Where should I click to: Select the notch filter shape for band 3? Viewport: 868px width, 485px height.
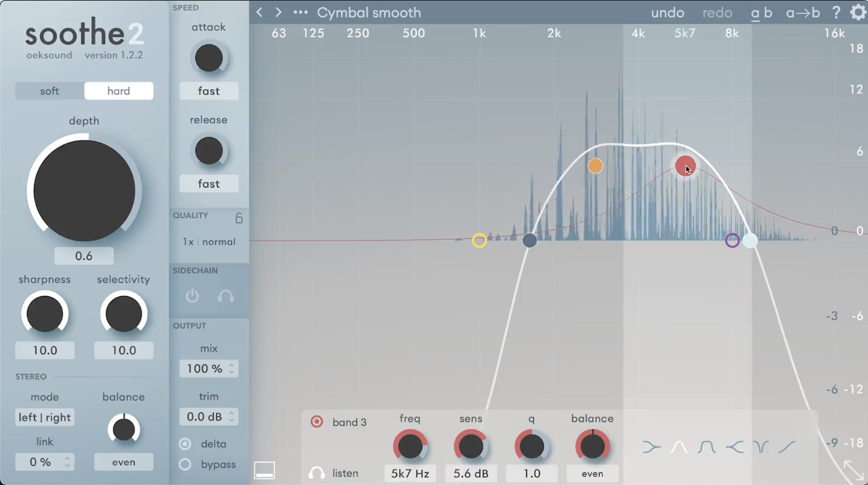761,446
